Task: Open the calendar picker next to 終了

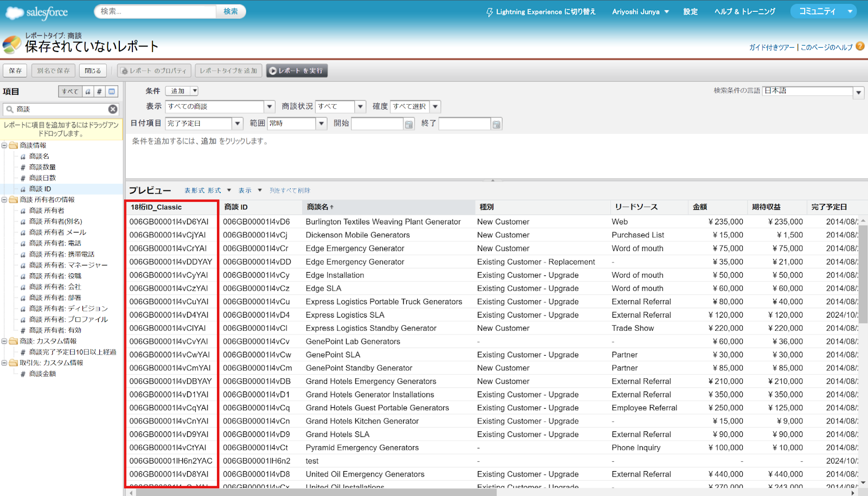Action: tap(496, 125)
